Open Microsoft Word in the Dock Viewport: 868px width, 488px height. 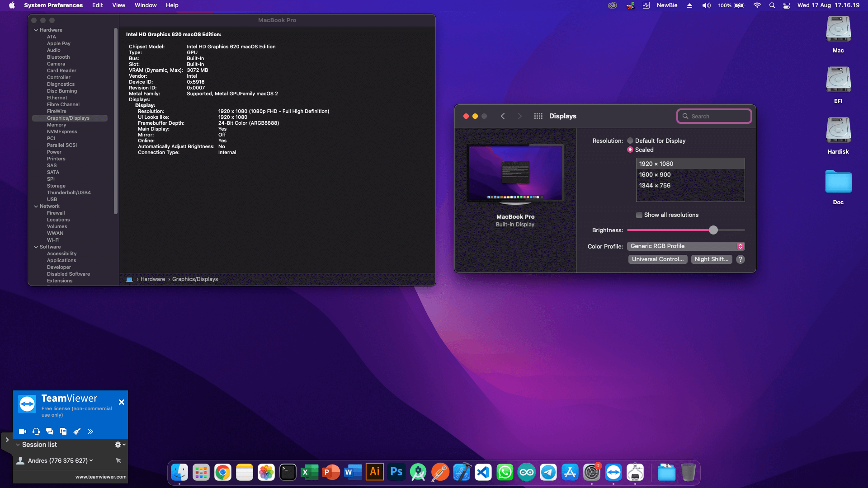(x=353, y=473)
